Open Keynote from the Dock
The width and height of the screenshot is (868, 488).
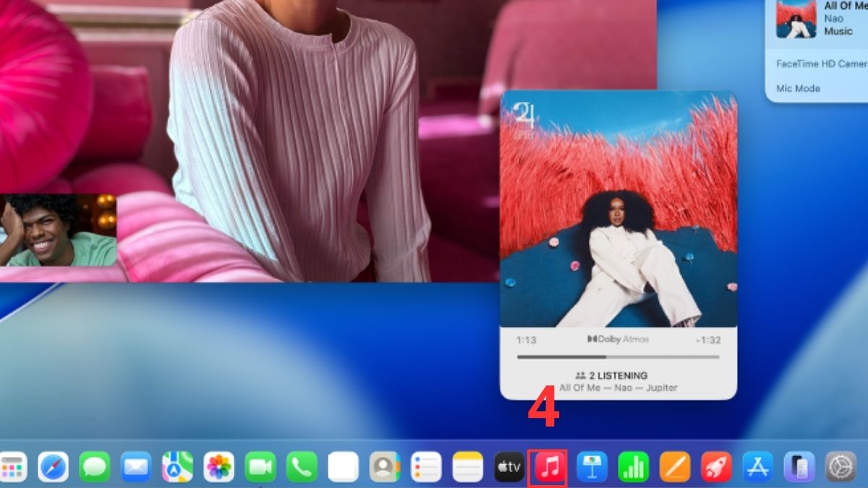pyautogui.click(x=592, y=466)
